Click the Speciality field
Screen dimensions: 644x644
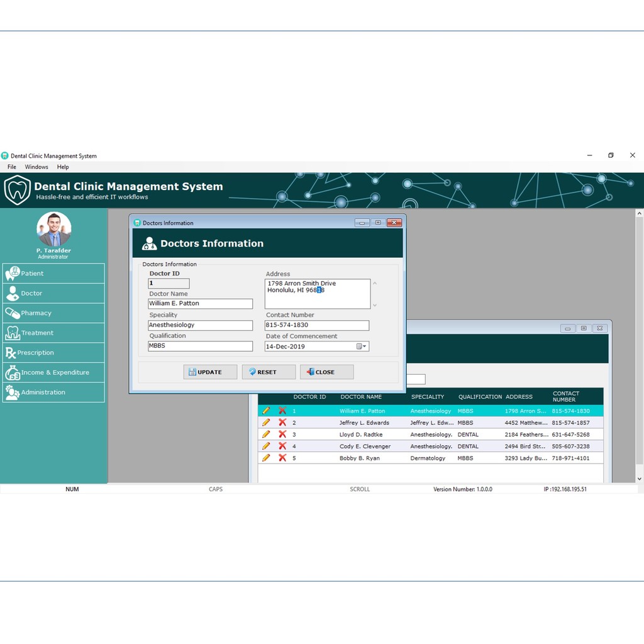click(201, 325)
